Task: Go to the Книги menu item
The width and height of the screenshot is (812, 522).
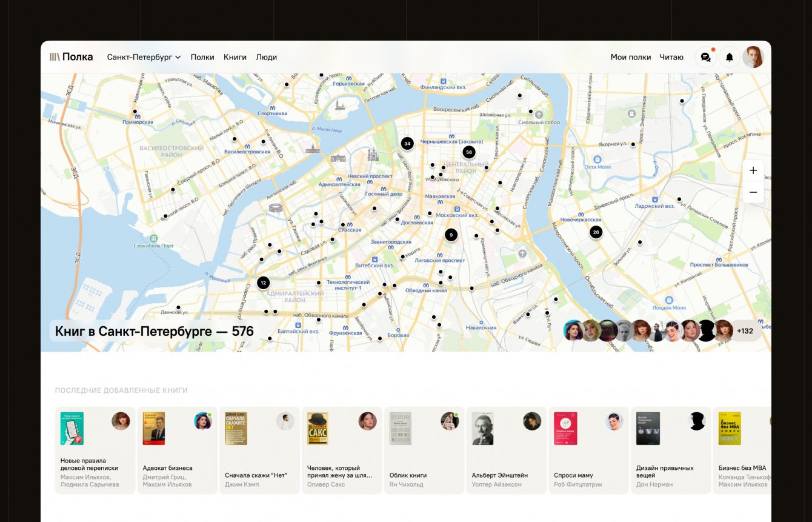Action: 235,57
